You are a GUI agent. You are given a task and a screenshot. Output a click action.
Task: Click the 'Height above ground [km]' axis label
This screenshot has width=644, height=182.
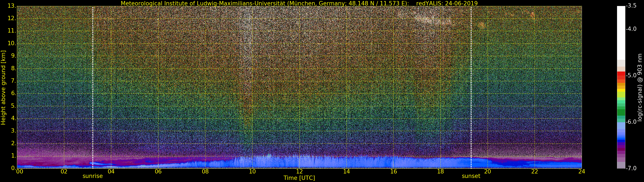[x=3, y=88]
